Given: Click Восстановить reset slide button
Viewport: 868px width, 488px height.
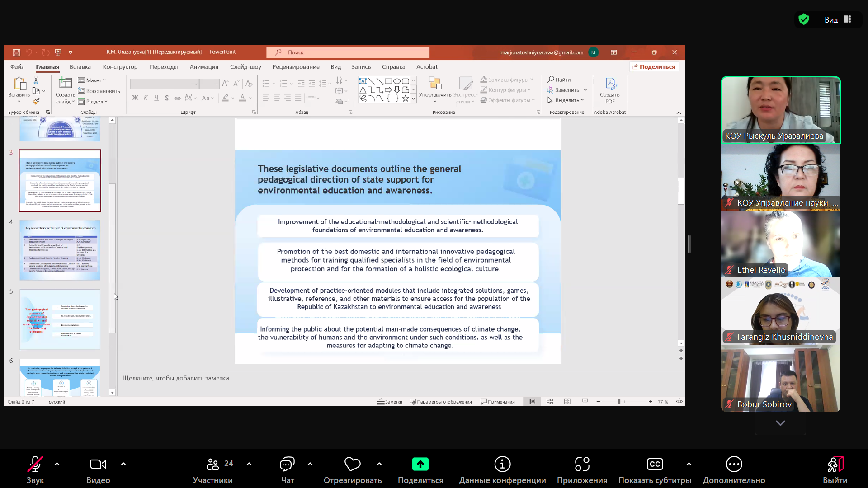Looking at the screenshot, I should point(99,91).
